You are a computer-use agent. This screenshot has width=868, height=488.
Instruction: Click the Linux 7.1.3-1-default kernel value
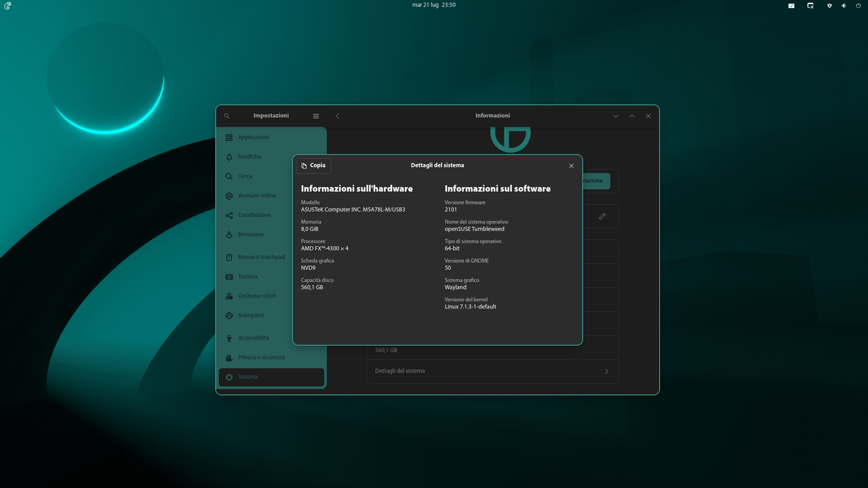click(x=471, y=306)
